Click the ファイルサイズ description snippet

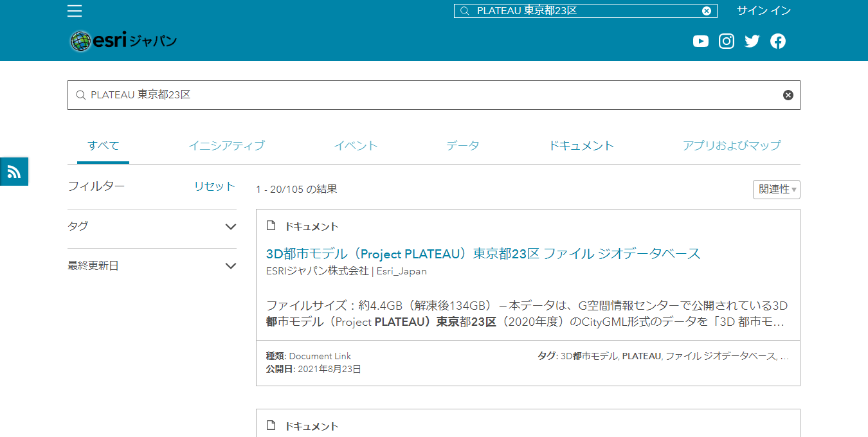pyautogui.click(x=527, y=314)
